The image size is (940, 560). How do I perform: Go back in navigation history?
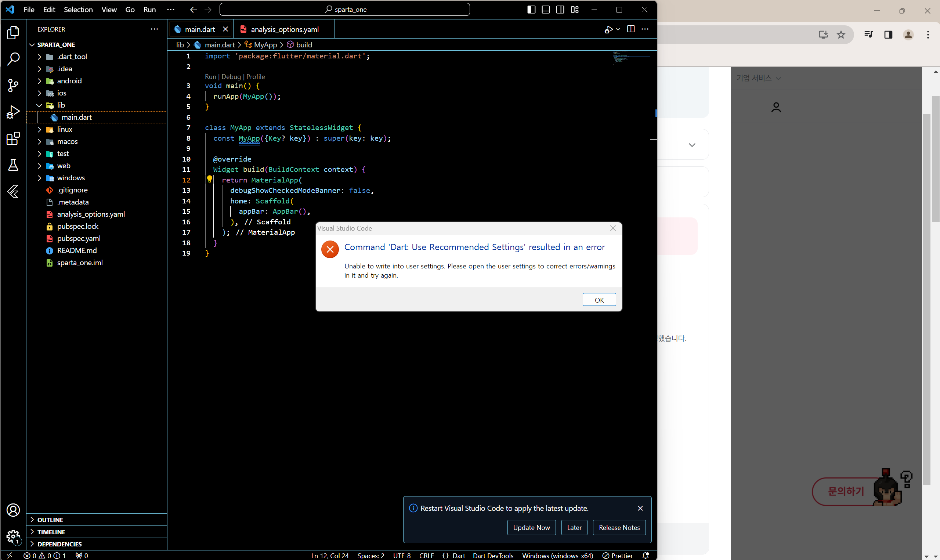[x=194, y=10]
